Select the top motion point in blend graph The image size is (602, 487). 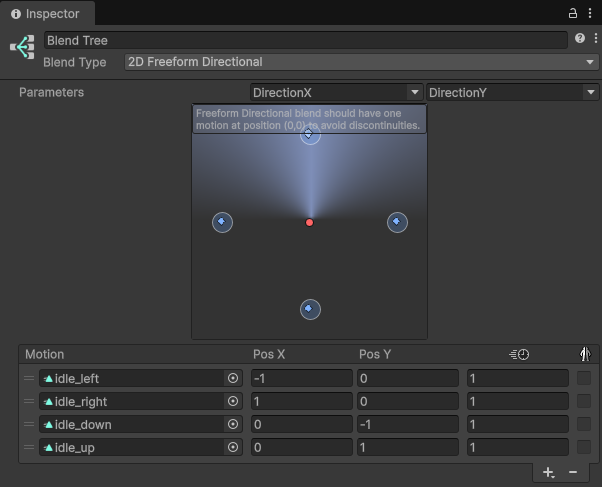(x=310, y=135)
